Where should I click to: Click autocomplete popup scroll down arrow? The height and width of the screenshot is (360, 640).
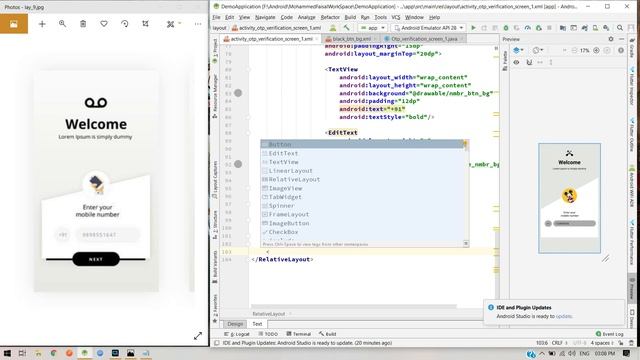pyautogui.click(x=466, y=244)
